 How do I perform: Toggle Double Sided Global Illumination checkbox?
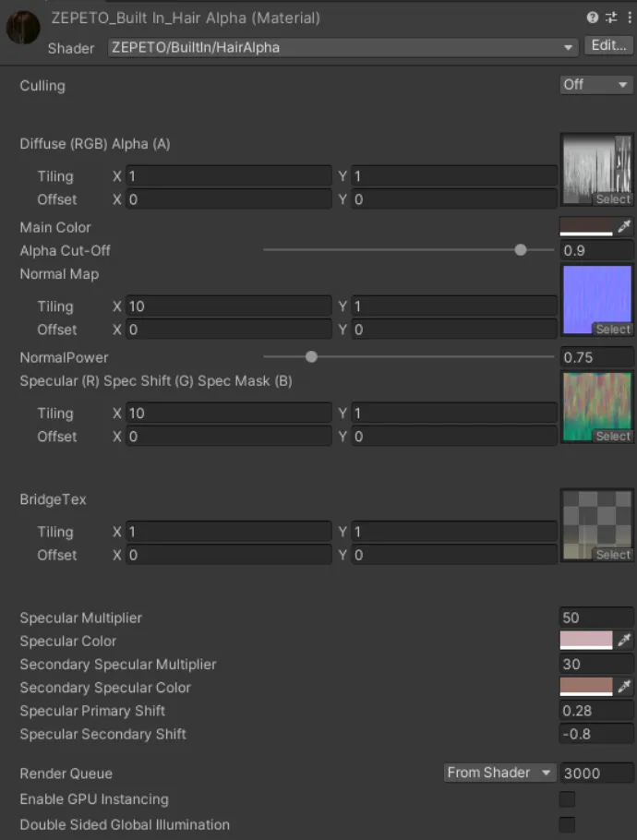[x=567, y=824]
